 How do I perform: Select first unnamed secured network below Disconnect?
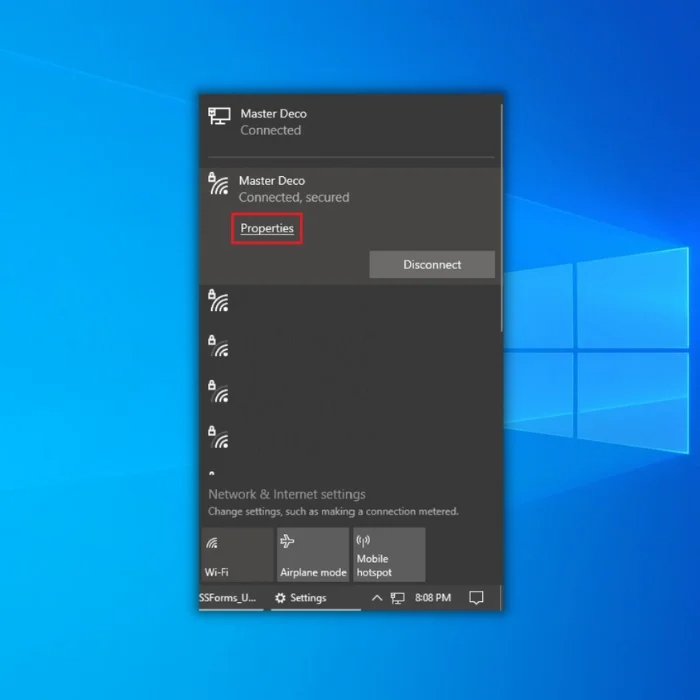click(x=218, y=300)
